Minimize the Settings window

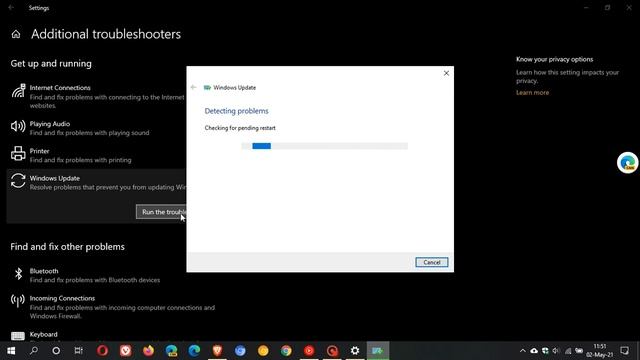[x=586, y=8]
